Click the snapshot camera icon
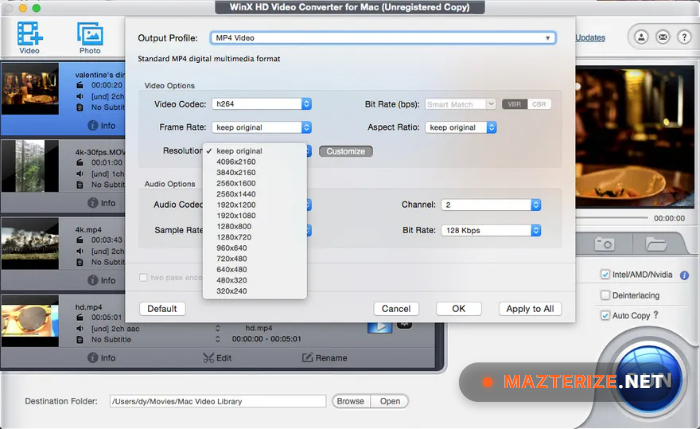This screenshot has height=429, width=700. 604,244
